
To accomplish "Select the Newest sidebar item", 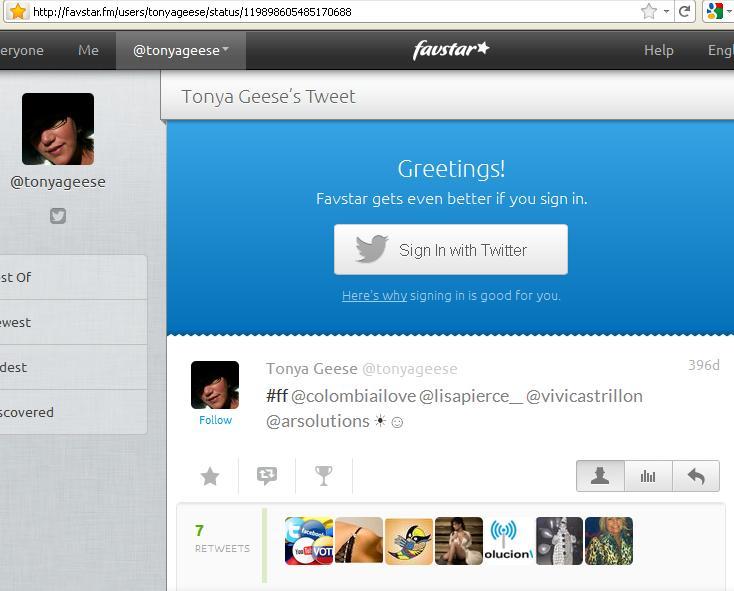I will [x=73, y=322].
